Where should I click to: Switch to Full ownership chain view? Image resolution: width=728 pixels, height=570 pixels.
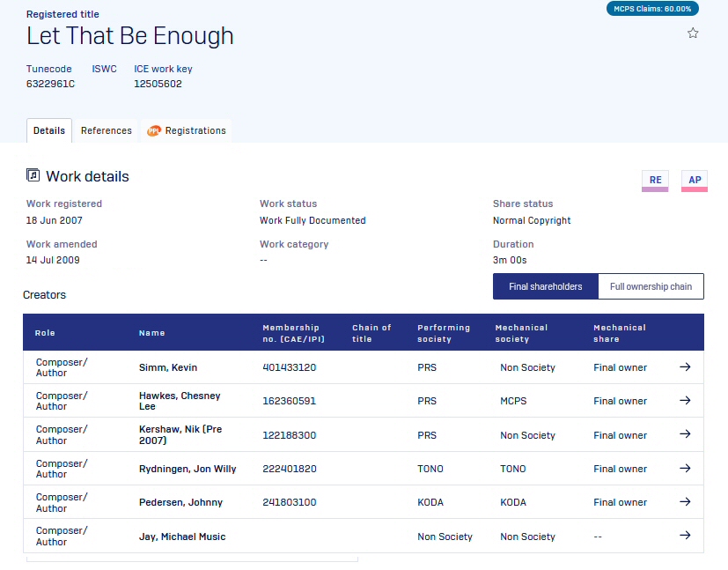tap(651, 286)
